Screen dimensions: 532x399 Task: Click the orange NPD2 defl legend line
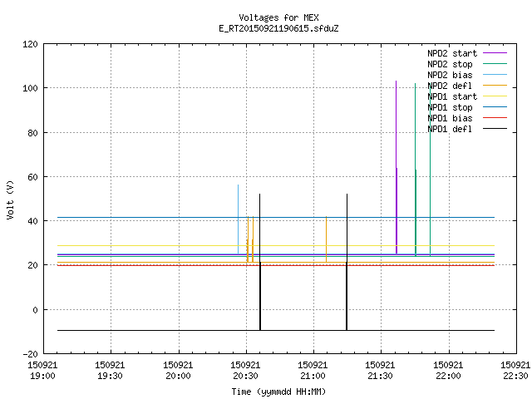pos(495,86)
